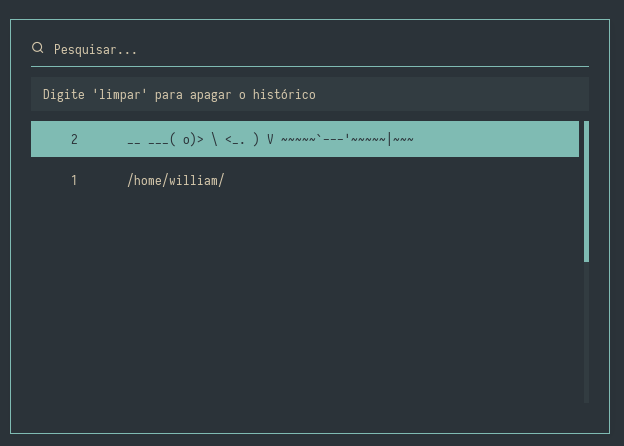Click the scrollbar track below the thumb

coord(586,330)
